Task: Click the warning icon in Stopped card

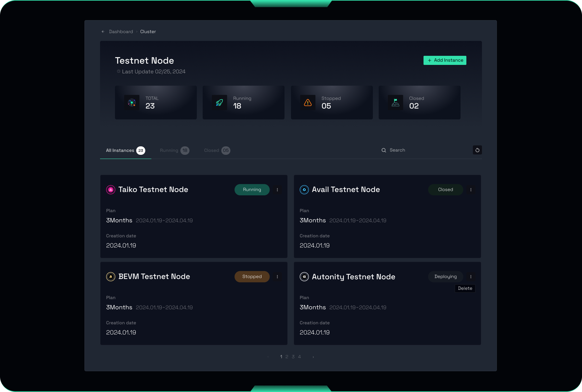Action: click(308, 103)
